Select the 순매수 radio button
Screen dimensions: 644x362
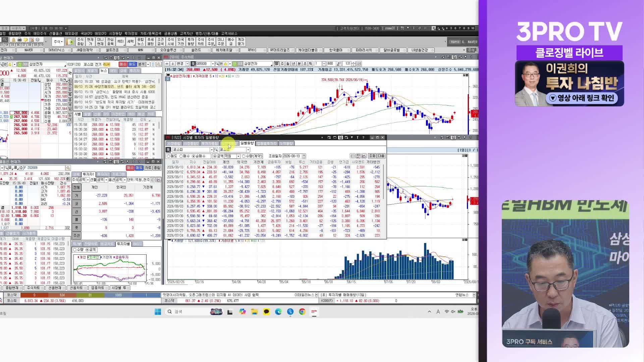(x=194, y=156)
